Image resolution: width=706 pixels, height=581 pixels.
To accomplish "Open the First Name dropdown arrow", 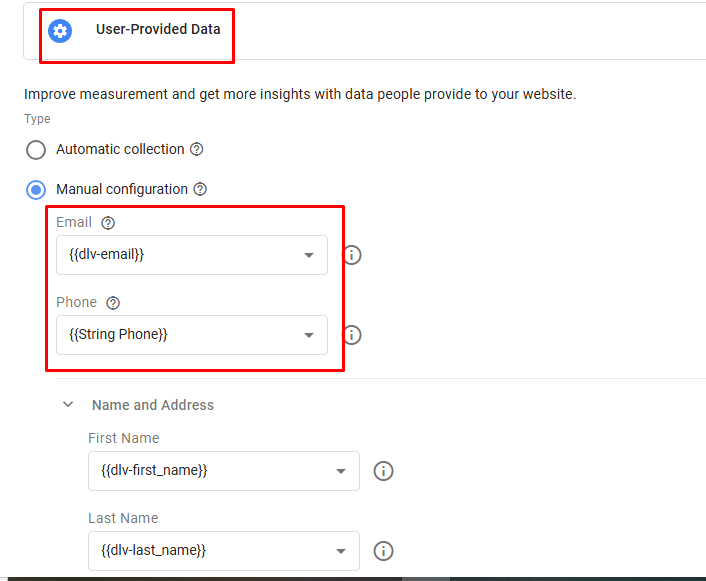I will [x=341, y=471].
